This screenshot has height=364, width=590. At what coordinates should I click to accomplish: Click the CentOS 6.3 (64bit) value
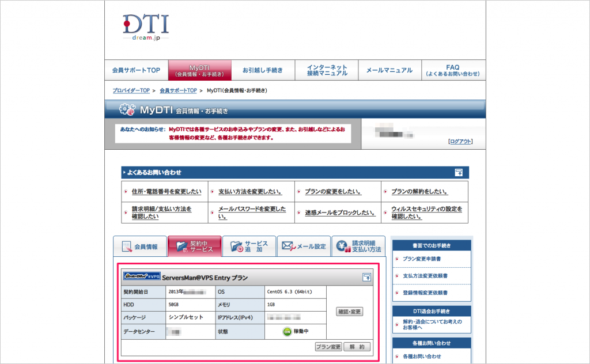289,292
